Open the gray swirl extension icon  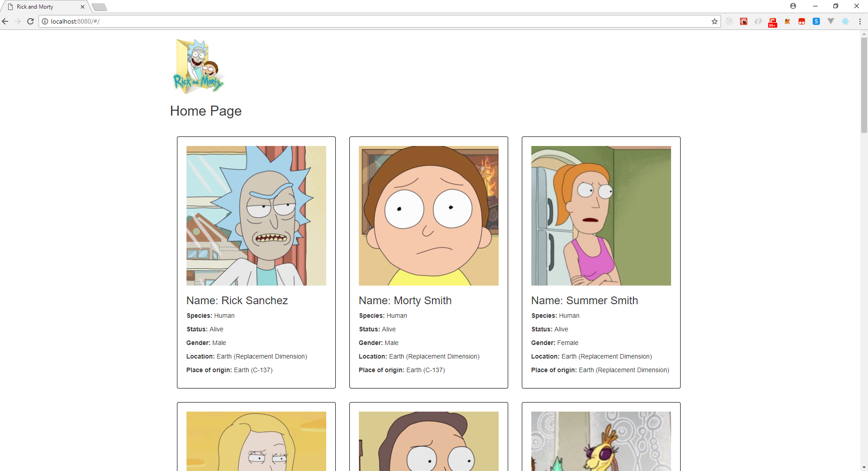click(x=758, y=21)
